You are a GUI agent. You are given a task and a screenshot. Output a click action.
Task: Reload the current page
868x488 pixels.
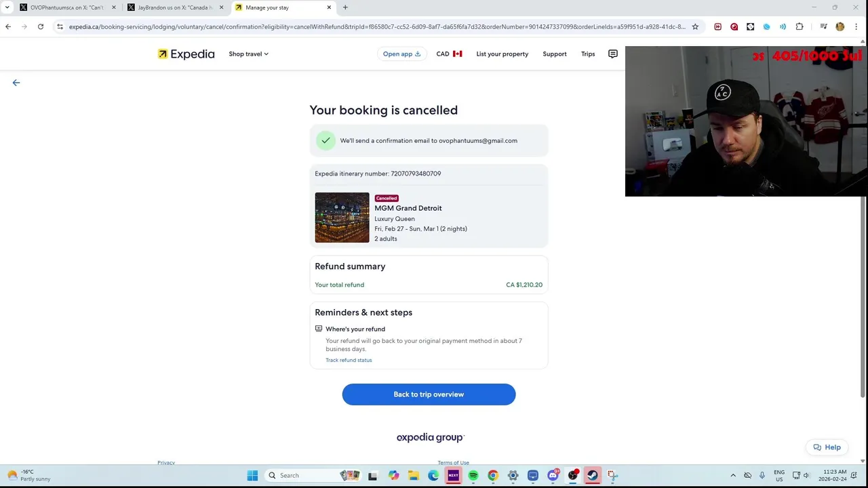41,26
